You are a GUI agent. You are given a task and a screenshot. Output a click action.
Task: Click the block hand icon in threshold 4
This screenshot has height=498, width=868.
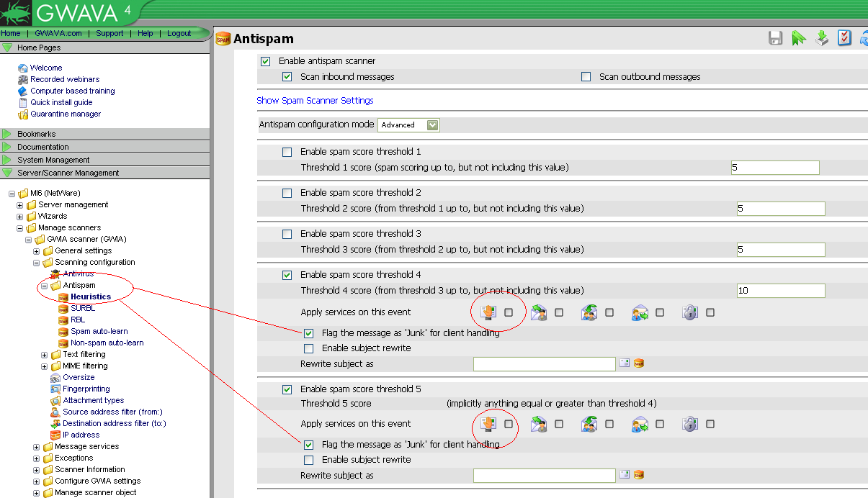point(489,312)
